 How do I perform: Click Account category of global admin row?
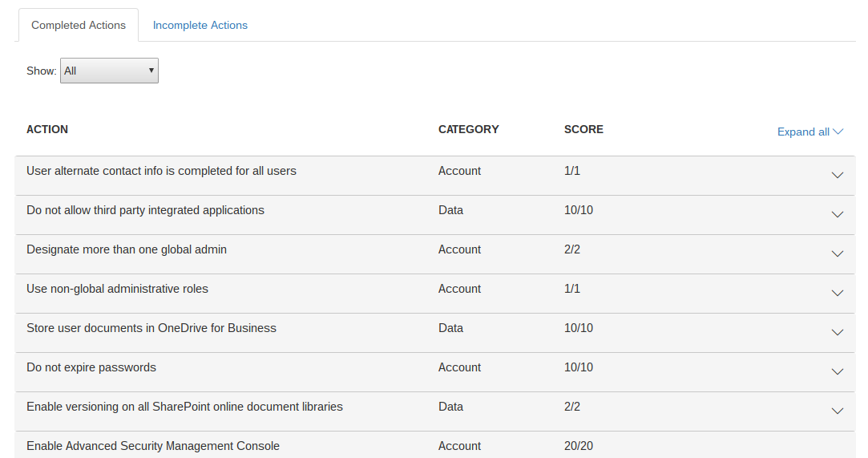point(459,249)
